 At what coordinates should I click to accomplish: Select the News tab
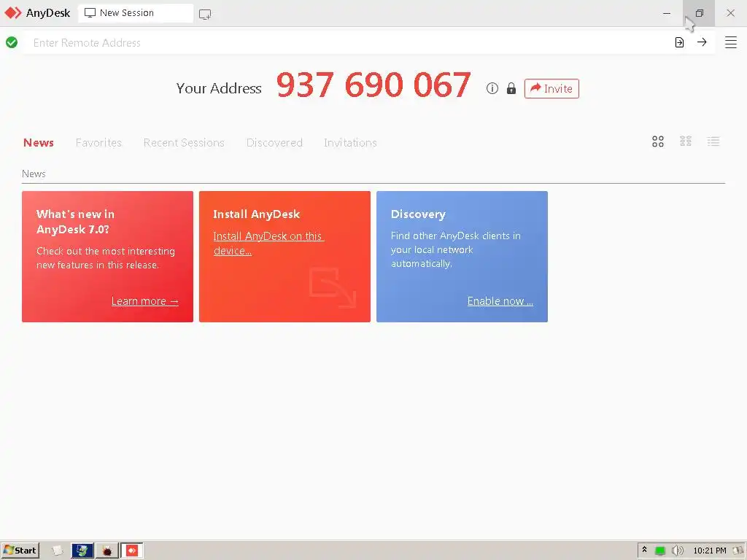(39, 142)
